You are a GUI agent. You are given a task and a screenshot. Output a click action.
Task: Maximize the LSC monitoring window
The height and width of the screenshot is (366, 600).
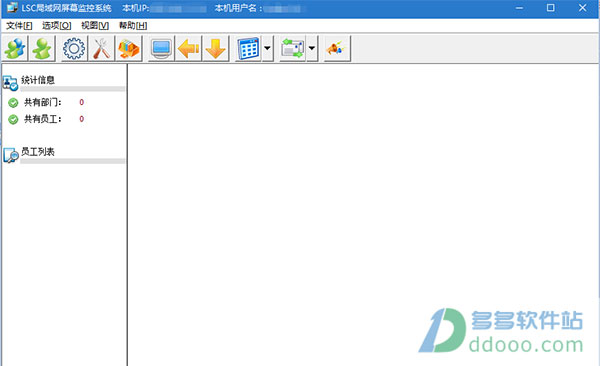pos(550,8)
